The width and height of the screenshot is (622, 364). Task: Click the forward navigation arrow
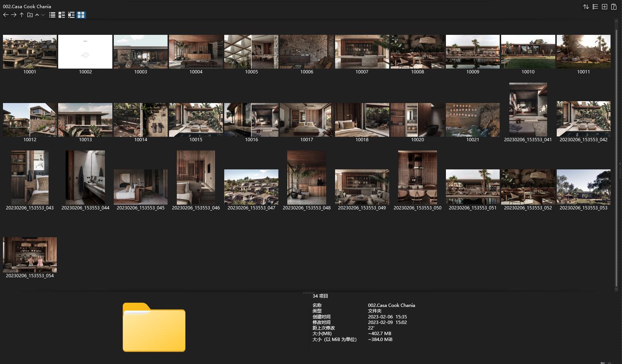tap(14, 15)
